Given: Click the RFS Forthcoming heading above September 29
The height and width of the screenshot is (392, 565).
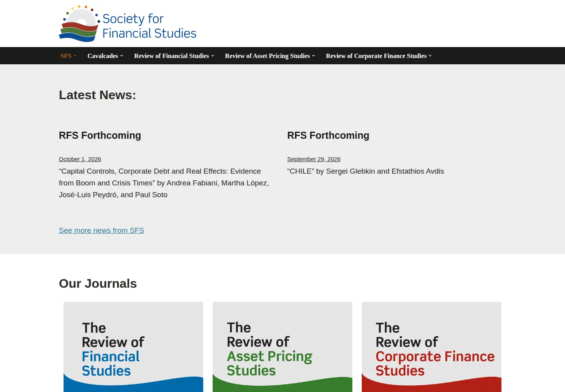Looking at the screenshot, I should point(328,135).
